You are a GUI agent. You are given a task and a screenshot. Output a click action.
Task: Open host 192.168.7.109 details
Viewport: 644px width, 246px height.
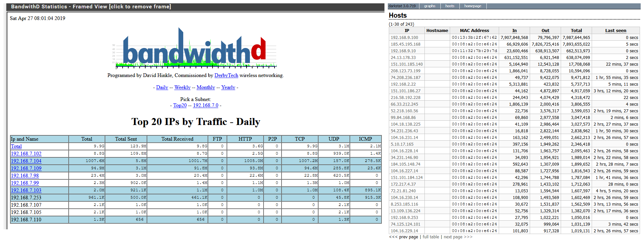click(26, 168)
